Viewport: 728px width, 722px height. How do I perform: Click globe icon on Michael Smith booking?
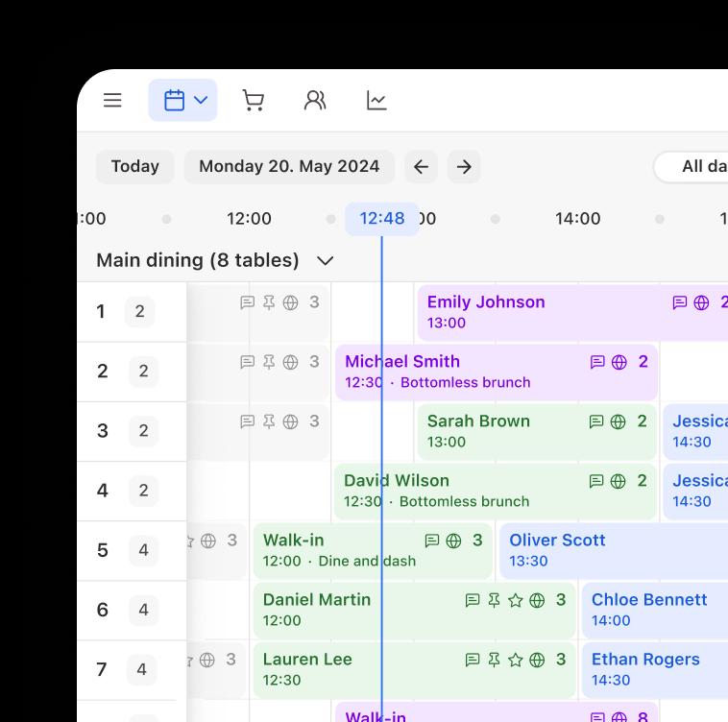(619, 362)
